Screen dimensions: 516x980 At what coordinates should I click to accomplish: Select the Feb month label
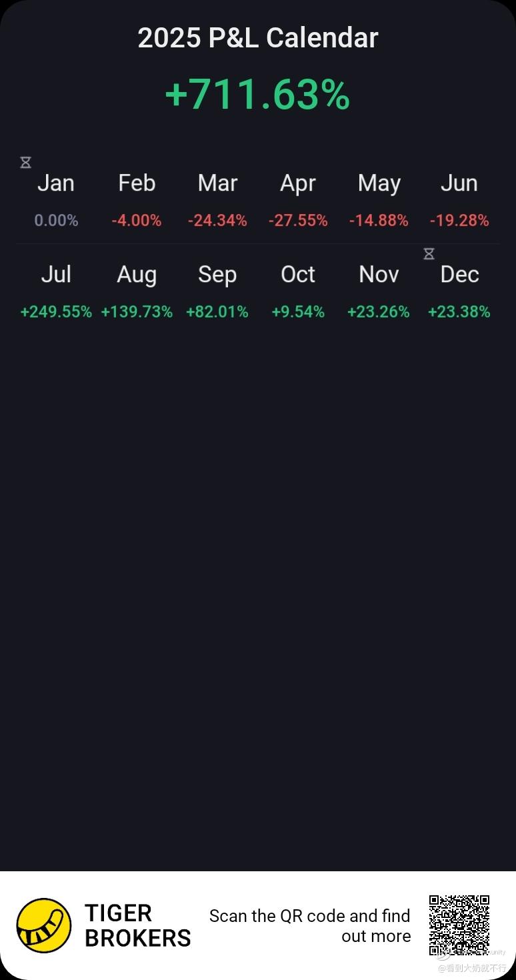tap(137, 183)
